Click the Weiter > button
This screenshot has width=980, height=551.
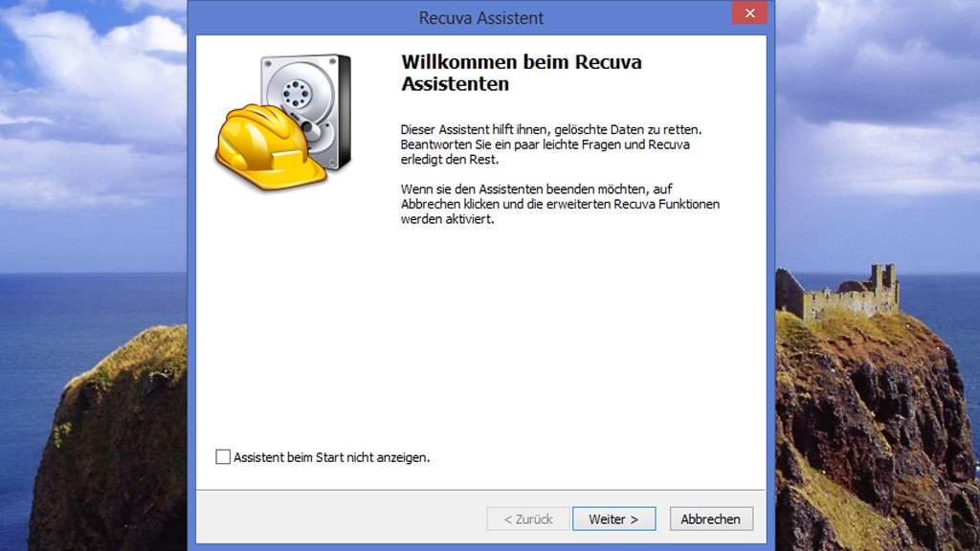coord(613,518)
